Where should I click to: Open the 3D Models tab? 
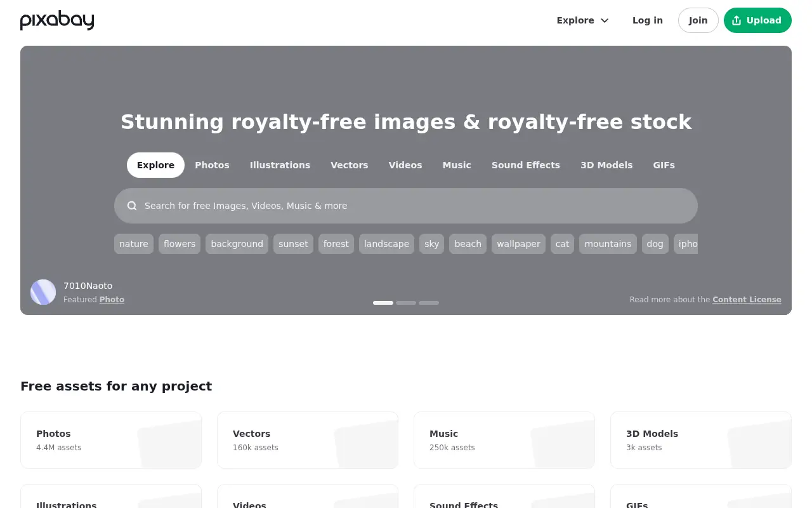point(606,165)
